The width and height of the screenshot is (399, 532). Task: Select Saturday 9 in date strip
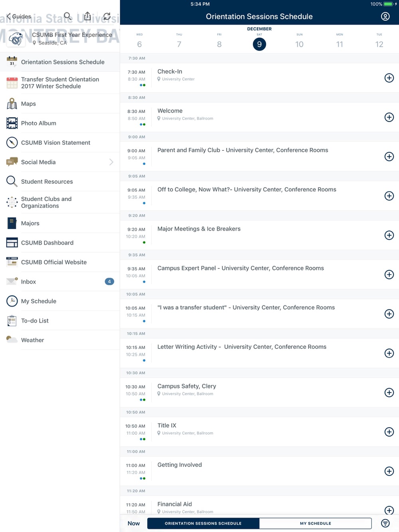(x=259, y=44)
